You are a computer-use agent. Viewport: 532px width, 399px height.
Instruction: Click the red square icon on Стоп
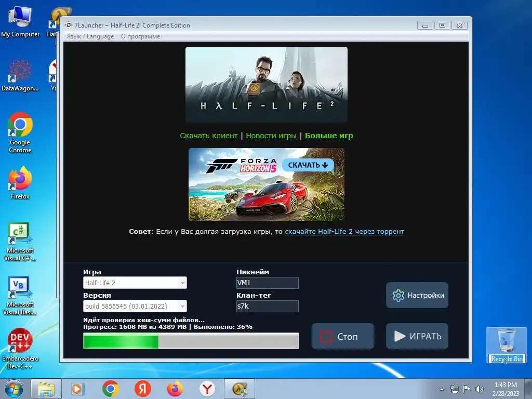coord(326,337)
